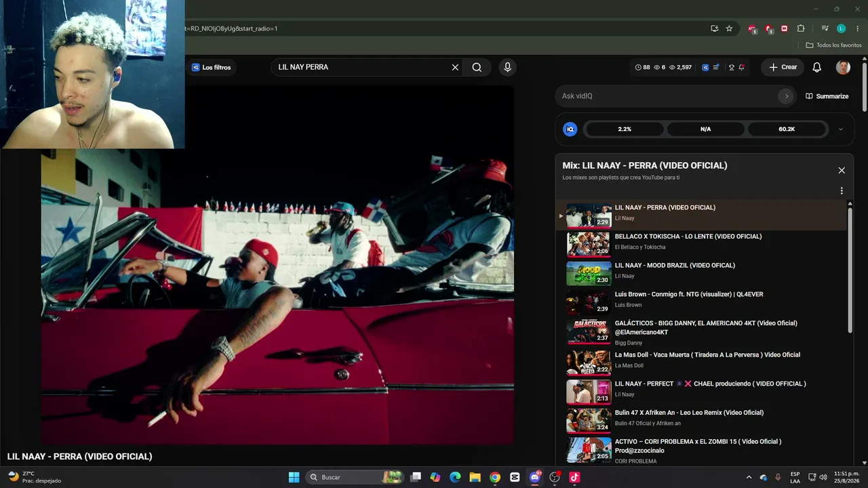Click the vidIQ 2,597 views counter

[x=680, y=67]
